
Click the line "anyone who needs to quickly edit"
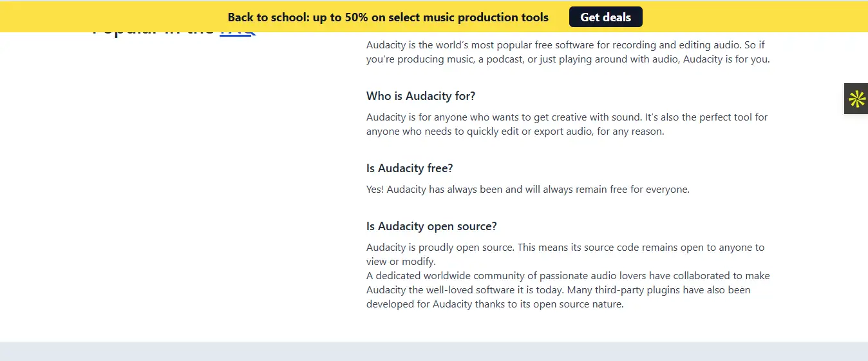pos(514,132)
